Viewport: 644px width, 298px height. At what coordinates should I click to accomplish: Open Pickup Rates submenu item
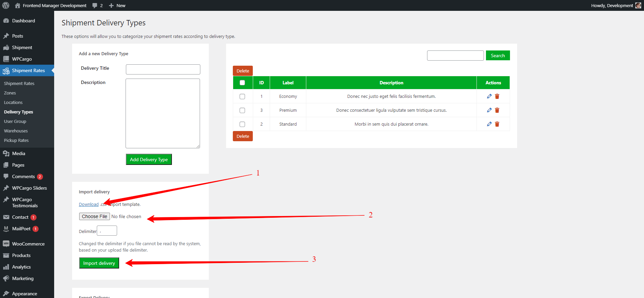click(16, 141)
